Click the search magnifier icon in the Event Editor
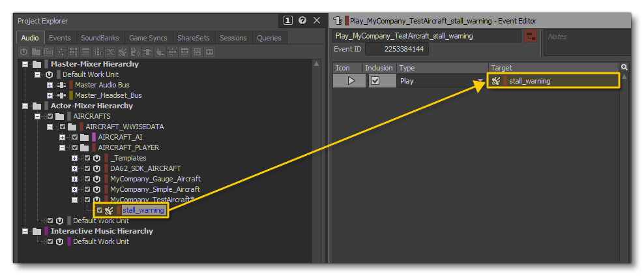The width and height of the screenshot is (644, 276). [624, 67]
